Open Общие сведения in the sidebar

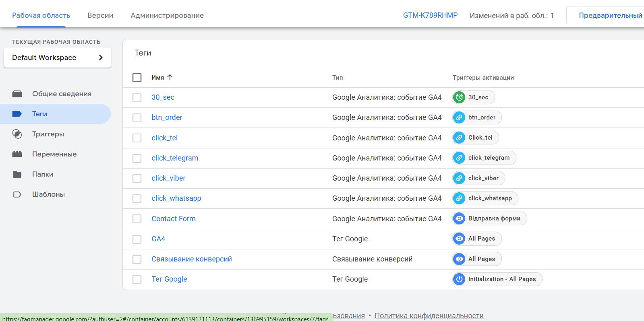coord(62,94)
